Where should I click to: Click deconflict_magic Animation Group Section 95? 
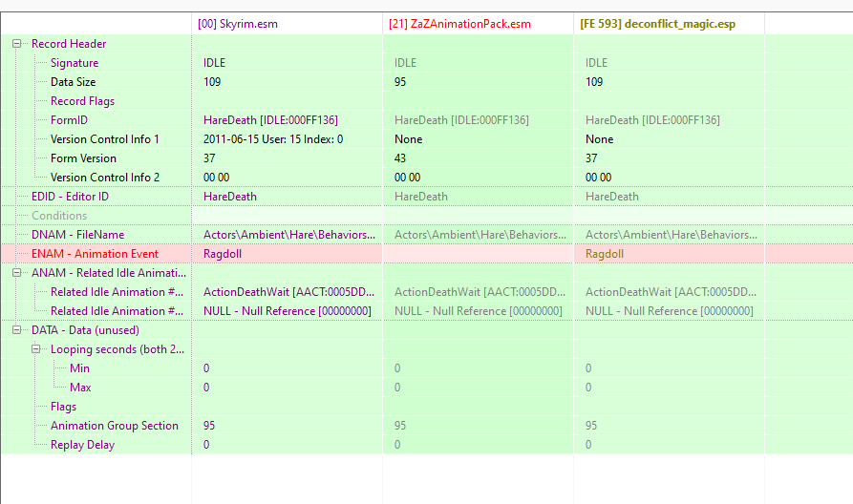click(590, 425)
